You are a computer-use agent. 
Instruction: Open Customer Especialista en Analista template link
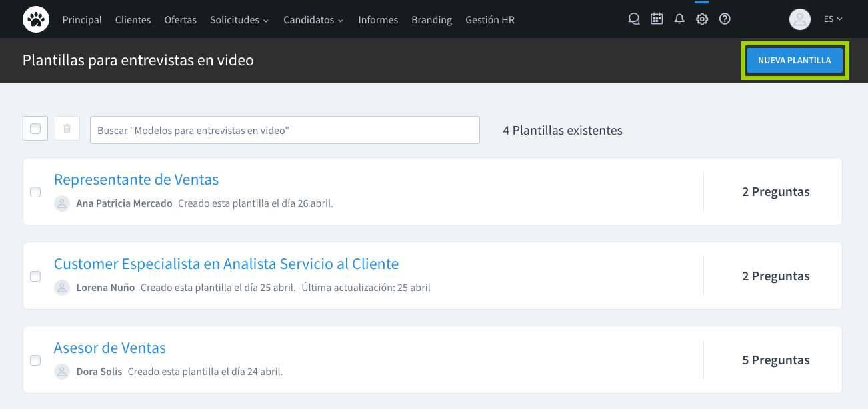(226, 264)
